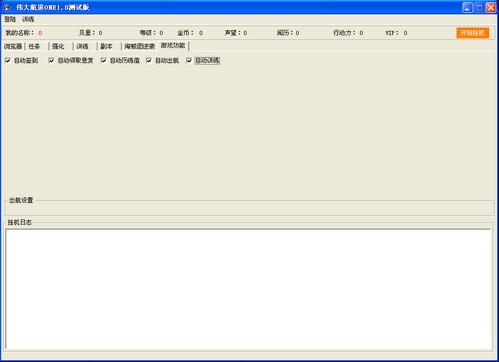Switch to the 任务 tab

pos(34,46)
